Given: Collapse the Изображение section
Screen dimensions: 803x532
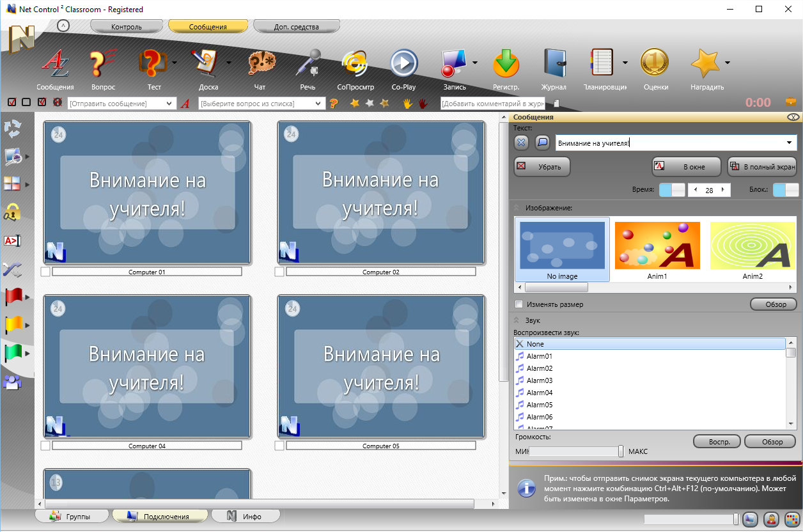Looking at the screenshot, I should [517, 208].
